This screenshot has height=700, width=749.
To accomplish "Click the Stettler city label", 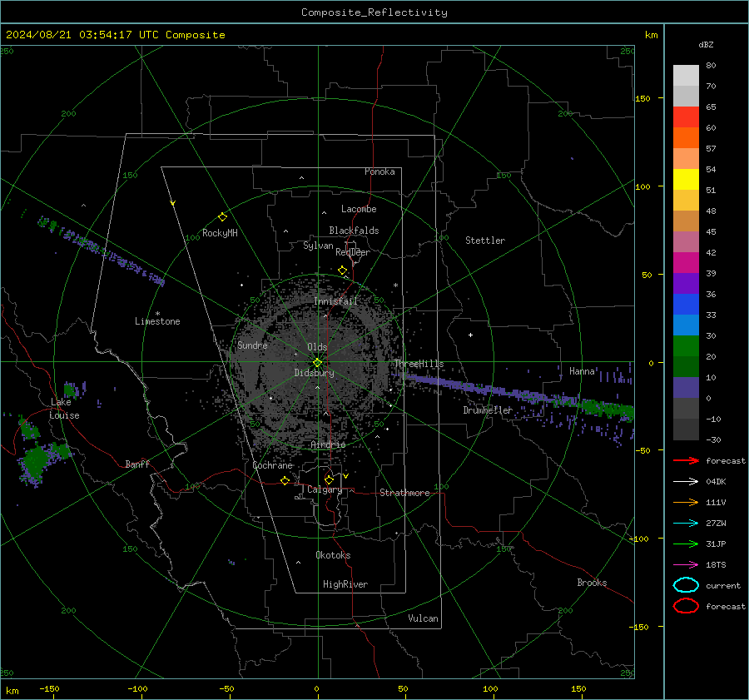I will coord(485,241).
